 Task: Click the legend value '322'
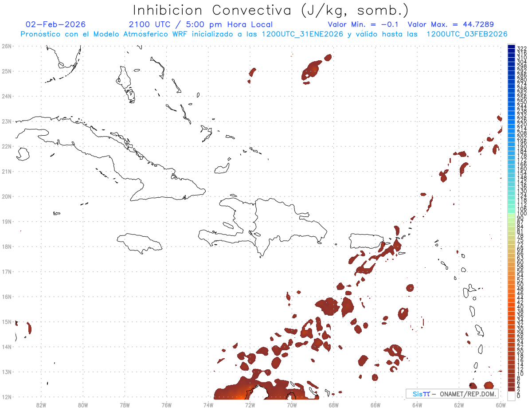point(521,48)
